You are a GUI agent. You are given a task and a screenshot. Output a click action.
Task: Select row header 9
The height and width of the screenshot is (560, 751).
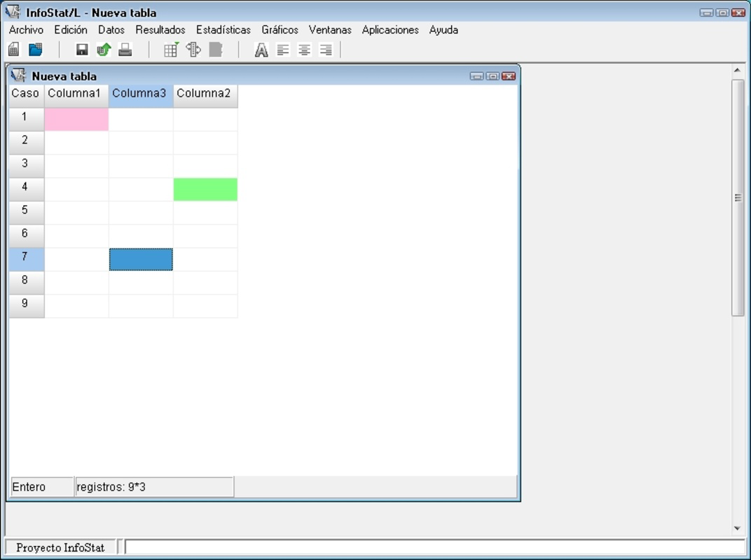[27, 307]
